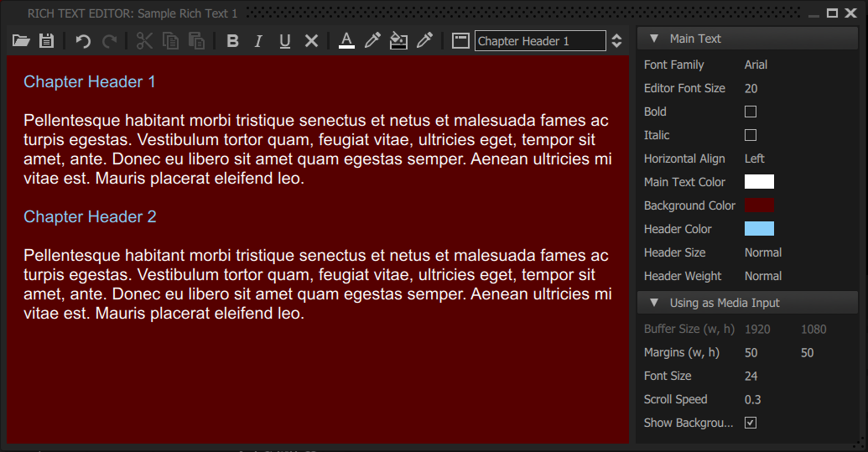
Task: Pick background color with second eyedropper
Action: [x=424, y=40]
